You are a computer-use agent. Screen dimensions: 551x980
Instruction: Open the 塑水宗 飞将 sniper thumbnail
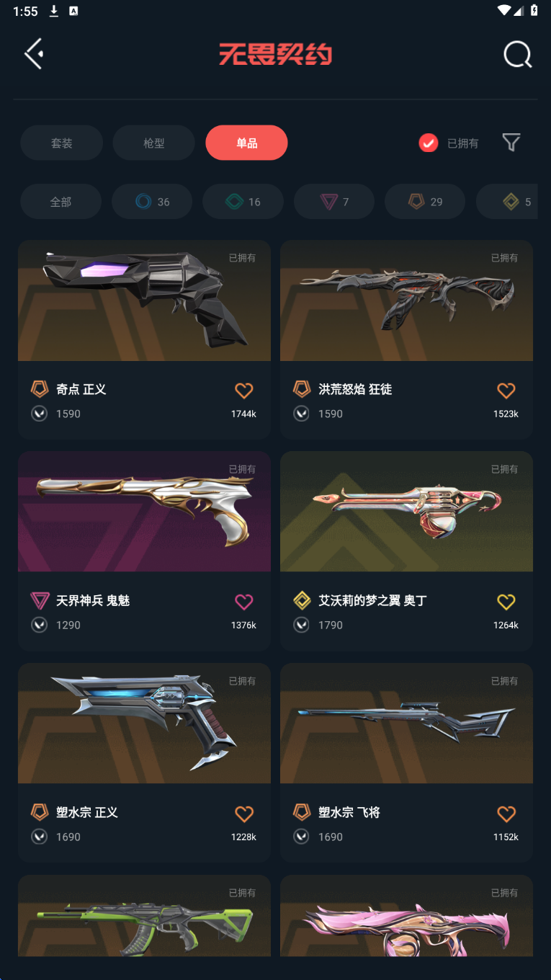point(406,723)
